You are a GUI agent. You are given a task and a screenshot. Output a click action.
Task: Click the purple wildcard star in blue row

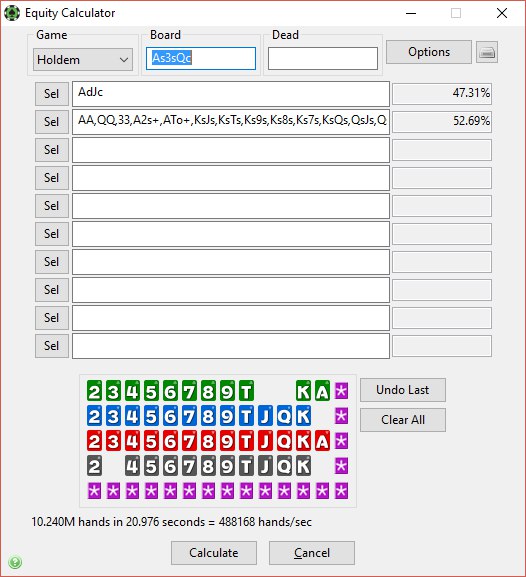(x=341, y=416)
